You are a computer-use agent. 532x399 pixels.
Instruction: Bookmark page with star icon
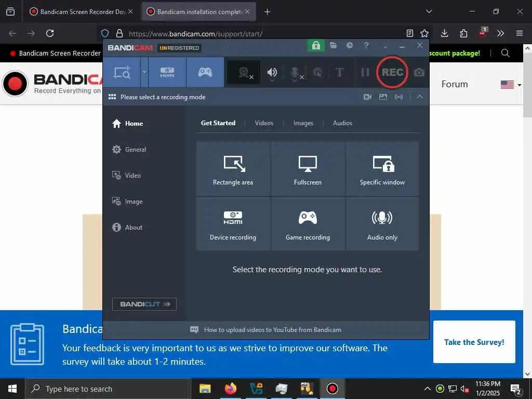424,33
